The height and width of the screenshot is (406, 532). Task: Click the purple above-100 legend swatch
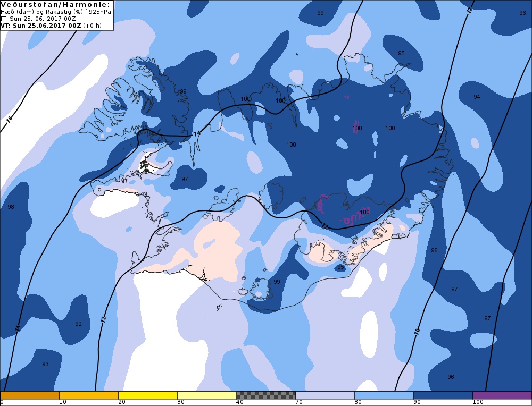click(502, 395)
